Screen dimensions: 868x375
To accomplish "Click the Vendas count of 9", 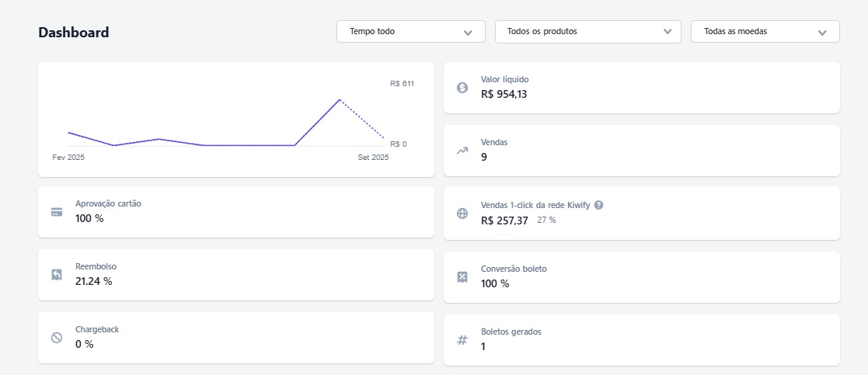I will [x=484, y=157].
